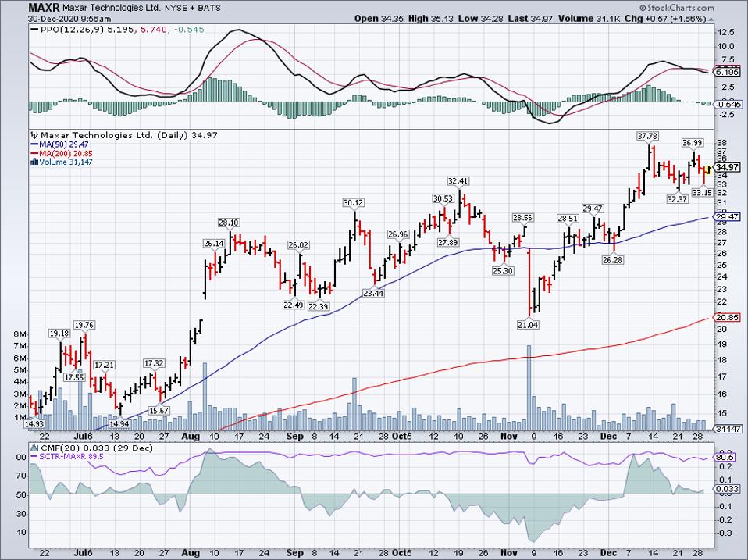Click the 17.55 price label
This screenshot has height=560, width=748.
coord(74,376)
